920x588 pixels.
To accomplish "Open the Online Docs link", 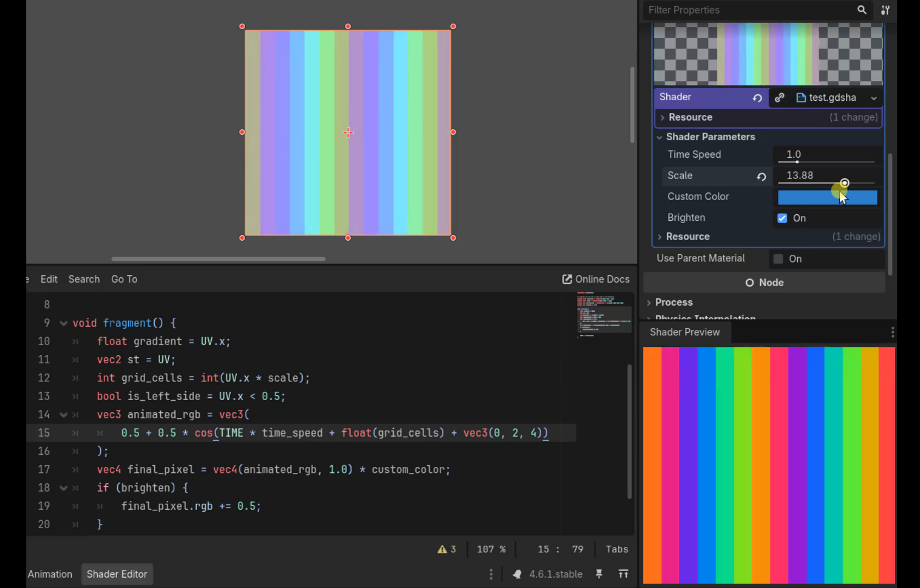I will 595,279.
